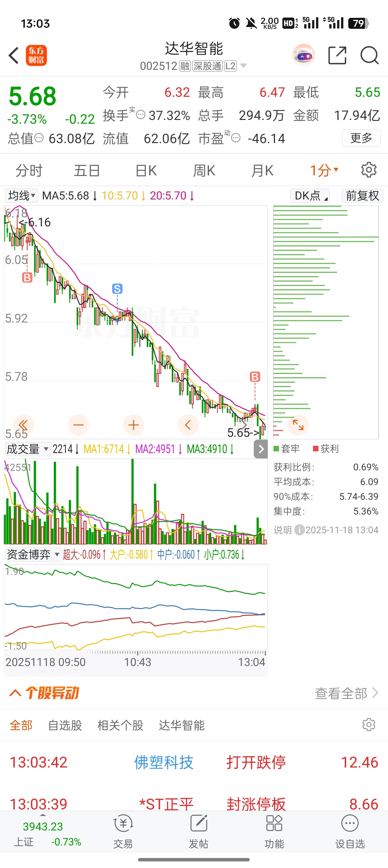The image size is (388, 868).
Task: Open the DK点 dropdown
Action: (310, 195)
